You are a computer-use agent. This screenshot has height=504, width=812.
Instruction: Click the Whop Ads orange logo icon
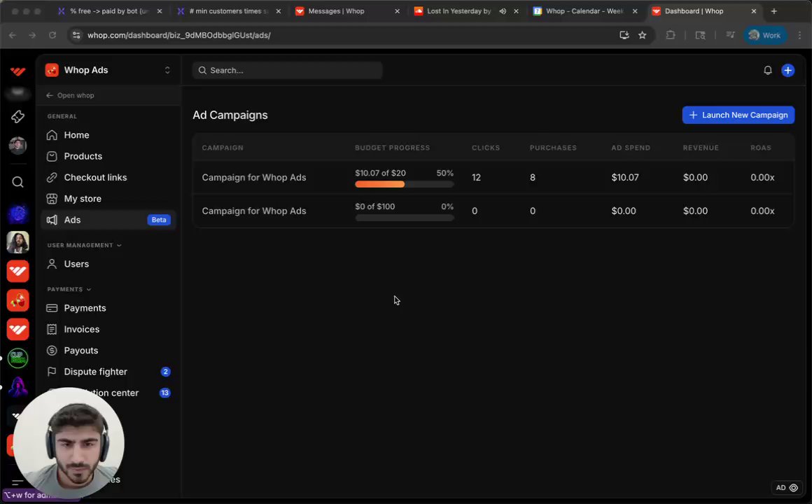52,70
